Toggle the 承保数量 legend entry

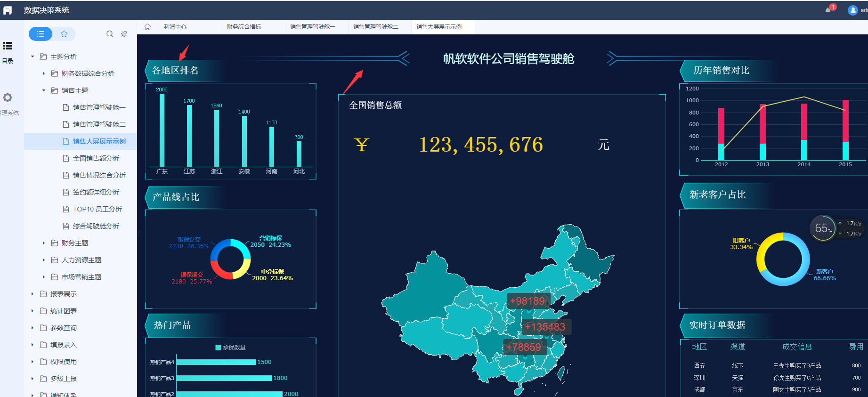click(x=231, y=348)
